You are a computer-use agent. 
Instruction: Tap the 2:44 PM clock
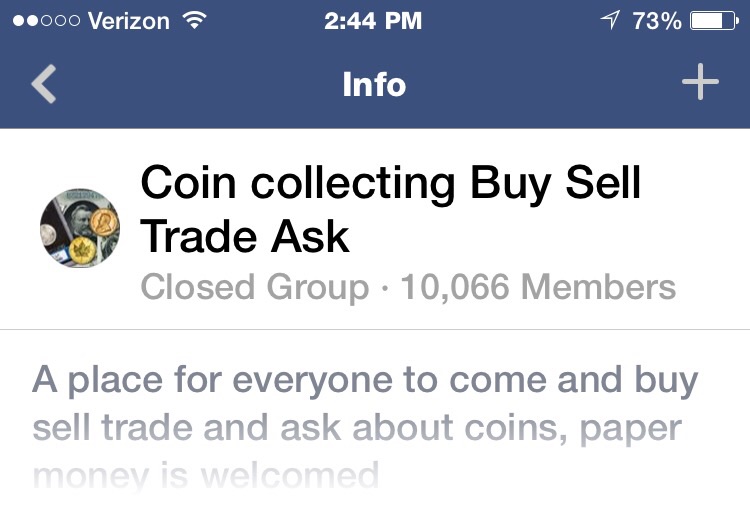coord(373,21)
